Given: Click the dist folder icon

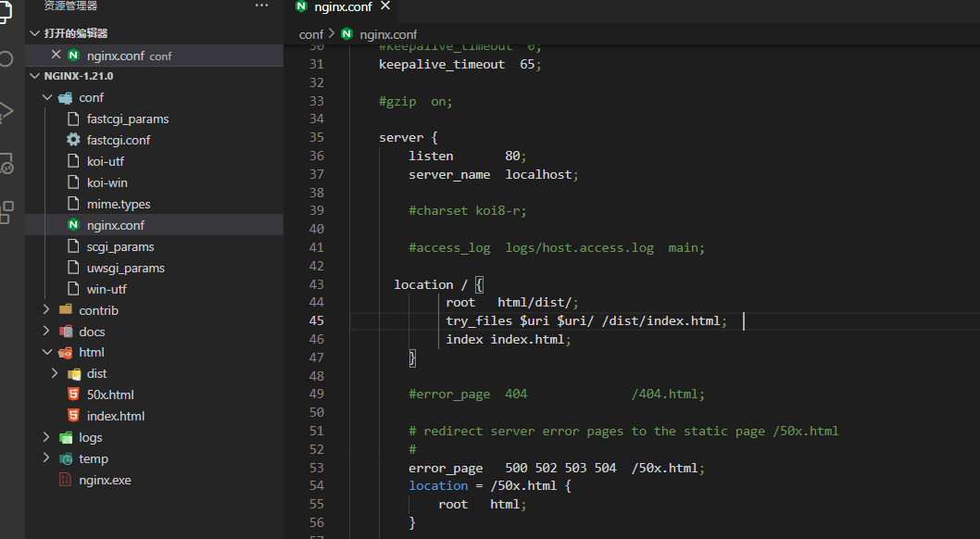Looking at the screenshot, I should click(74, 374).
